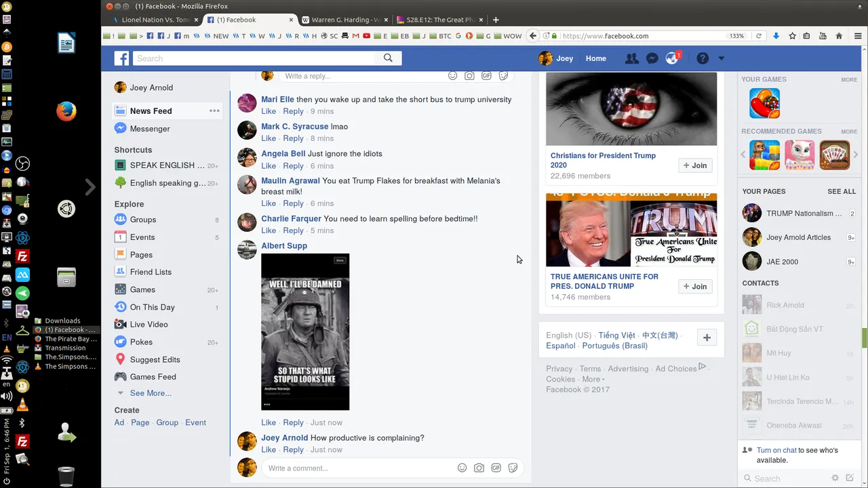Like Mari Elle's comment
The height and width of the screenshot is (488, 868).
[269, 111]
